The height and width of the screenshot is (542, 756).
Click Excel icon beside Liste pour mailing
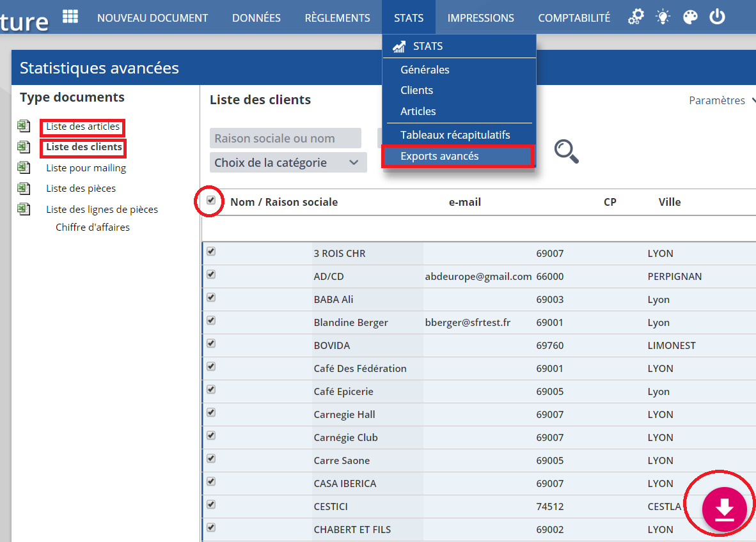click(24, 167)
